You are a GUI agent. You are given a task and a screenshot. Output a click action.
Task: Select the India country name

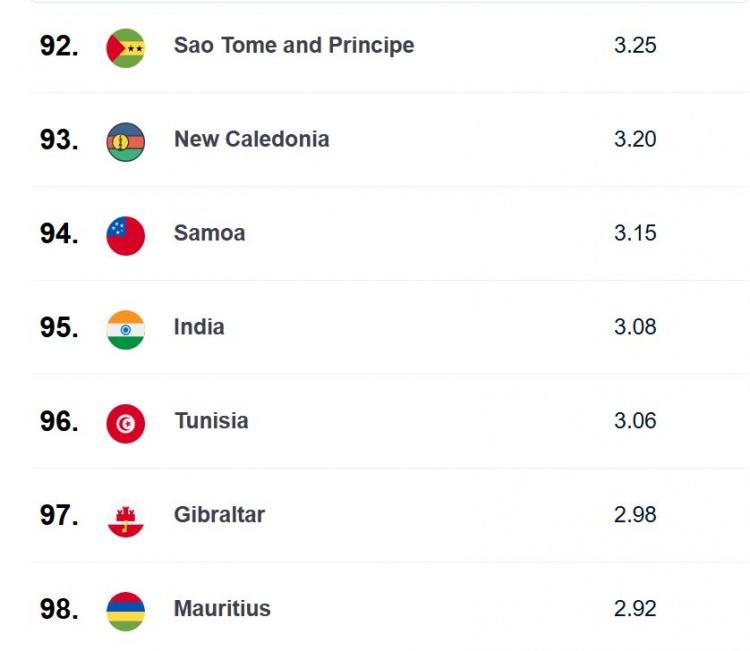pos(199,327)
